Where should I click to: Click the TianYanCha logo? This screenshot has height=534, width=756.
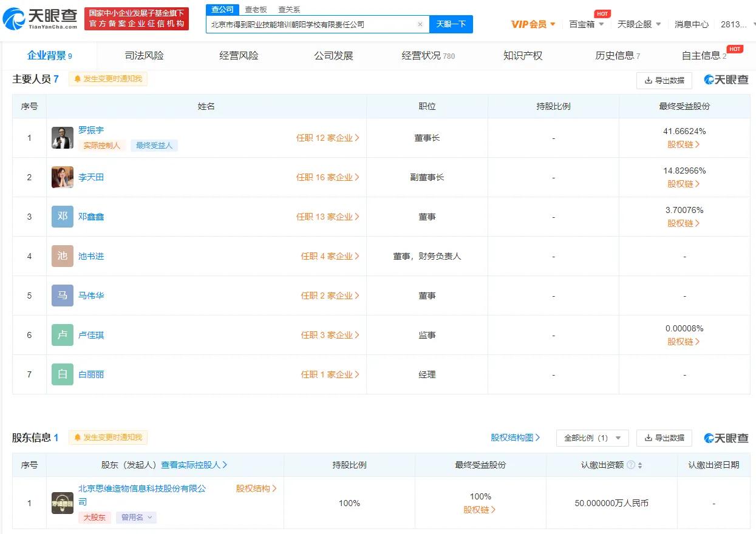[x=41, y=19]
